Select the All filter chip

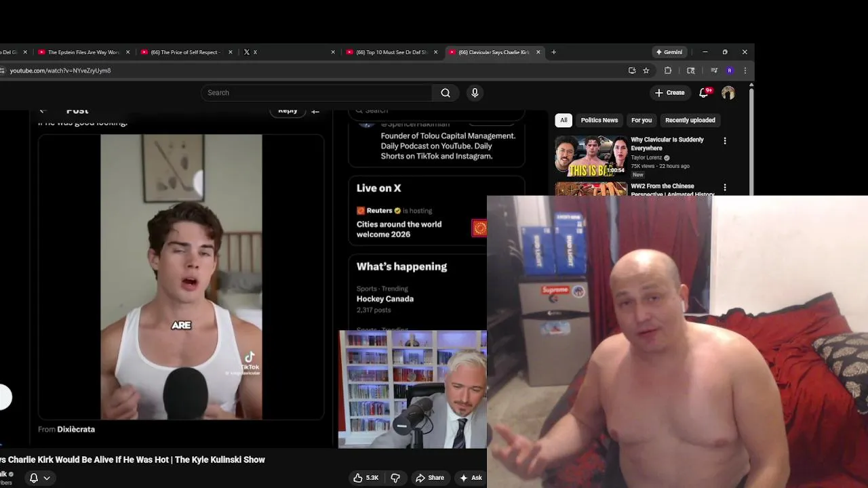564,120
